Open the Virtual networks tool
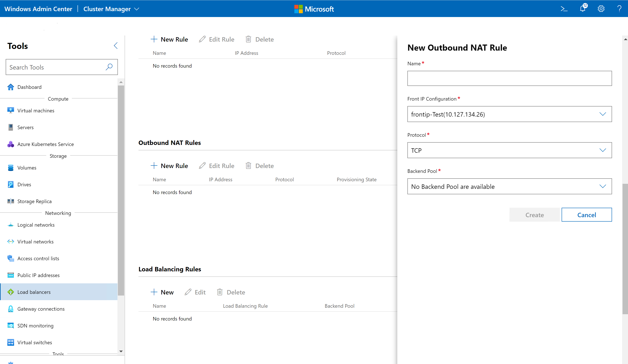The image size is (628, 364). [x=35, y=241]
